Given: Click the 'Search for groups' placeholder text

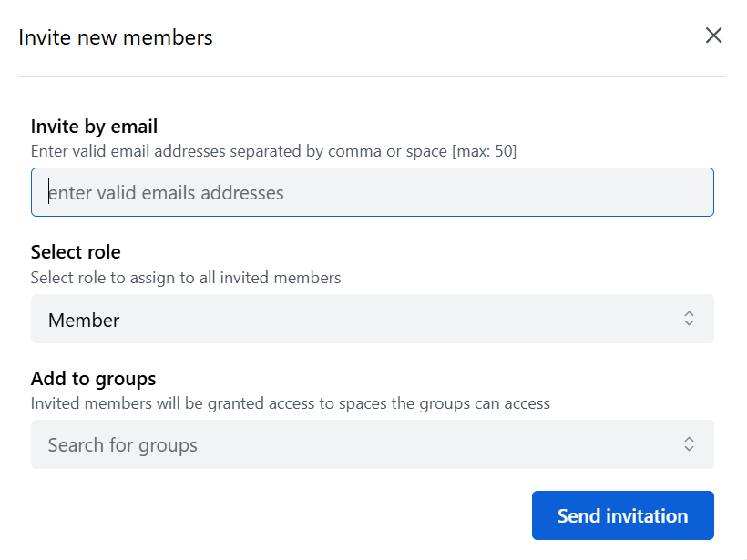Looking at the screenshot, I should 122,445.
